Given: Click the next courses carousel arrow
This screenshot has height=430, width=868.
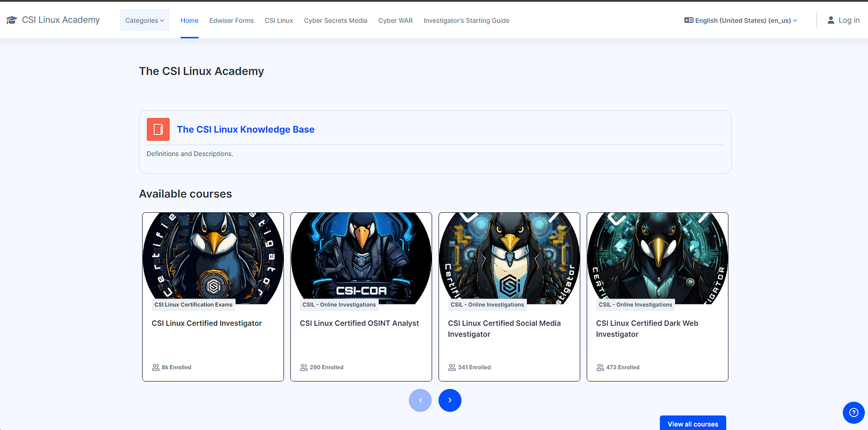Looking at the screenshot, I should [x=450, y=400].
